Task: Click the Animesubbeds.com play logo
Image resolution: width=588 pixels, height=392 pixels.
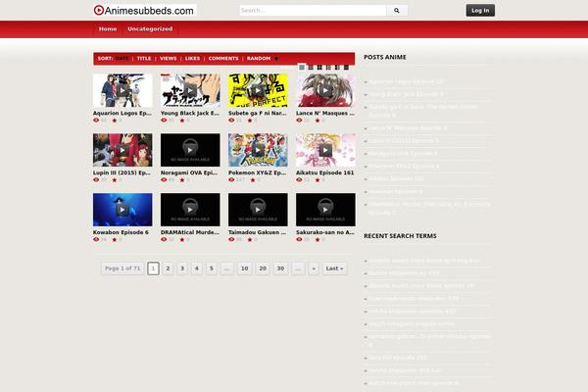Action: (99, 10)
